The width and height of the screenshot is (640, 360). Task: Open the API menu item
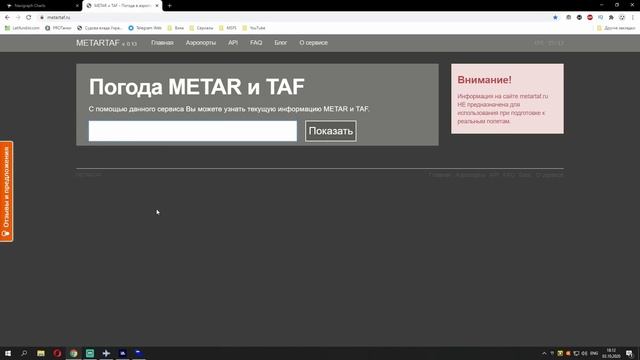coord(233,43)
